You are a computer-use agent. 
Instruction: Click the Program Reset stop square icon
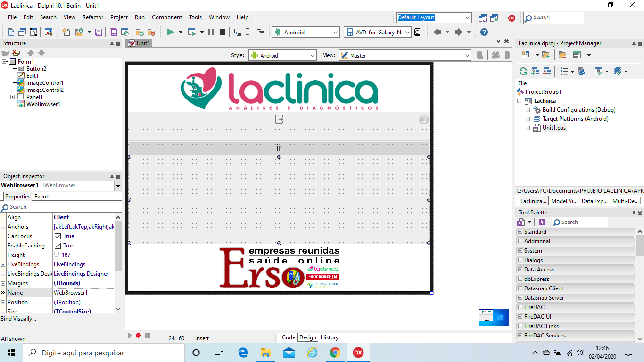coord(223,32)
